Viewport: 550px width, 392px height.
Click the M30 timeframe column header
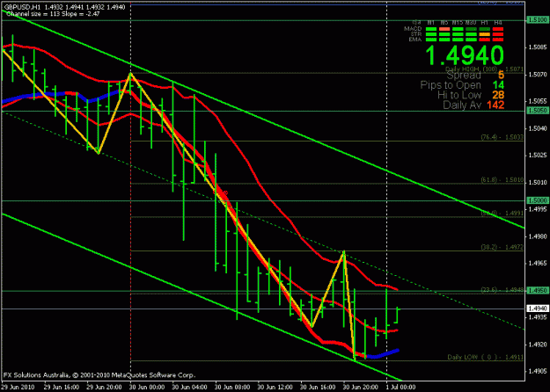[x=471, y=23]
